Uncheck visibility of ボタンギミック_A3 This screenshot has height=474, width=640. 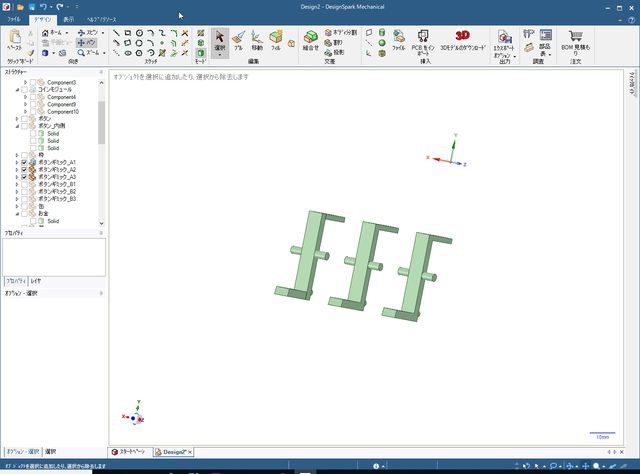coord(24,177)
